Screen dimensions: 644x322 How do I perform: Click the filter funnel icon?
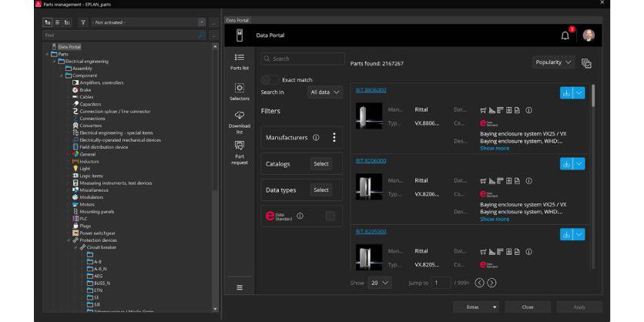pyautogui.click(x=83, y=22)
